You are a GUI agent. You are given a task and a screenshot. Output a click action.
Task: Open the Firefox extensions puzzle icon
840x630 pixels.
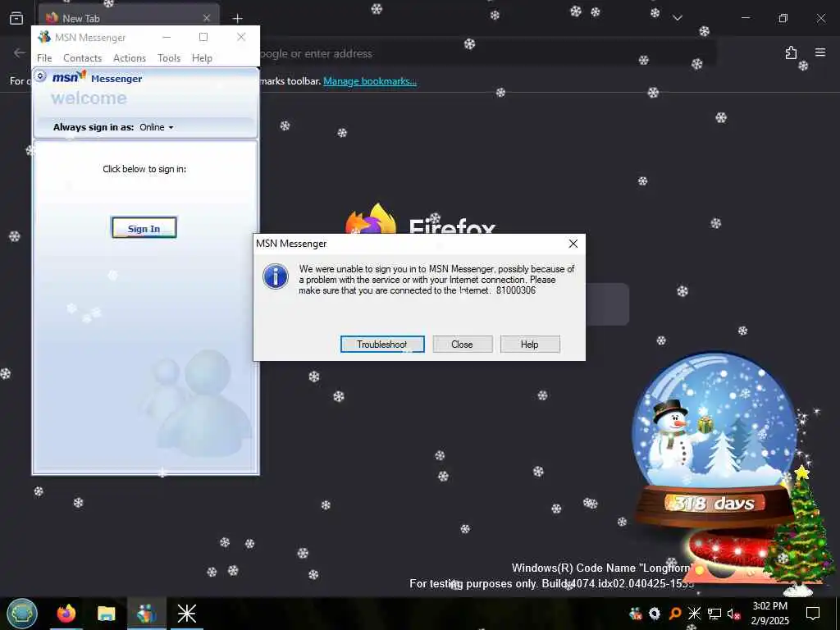[791, 52]
